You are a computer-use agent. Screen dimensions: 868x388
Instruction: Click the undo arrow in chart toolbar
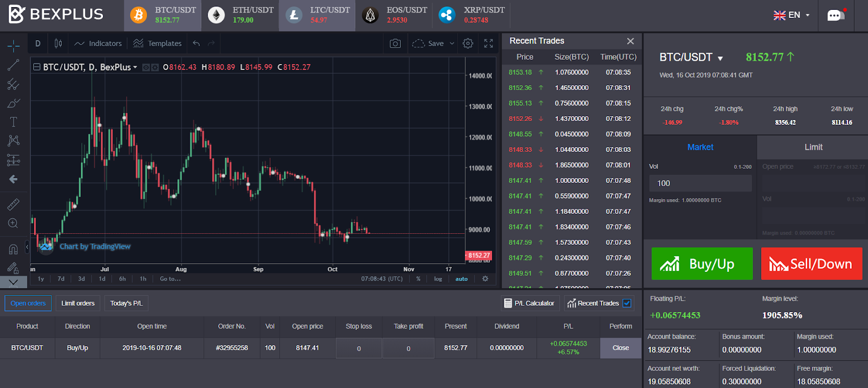click(196, 43)
